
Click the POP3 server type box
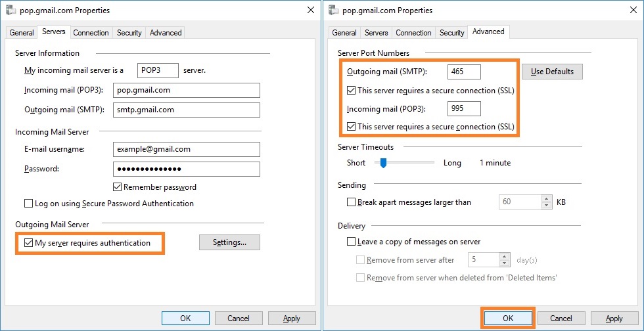158,70
